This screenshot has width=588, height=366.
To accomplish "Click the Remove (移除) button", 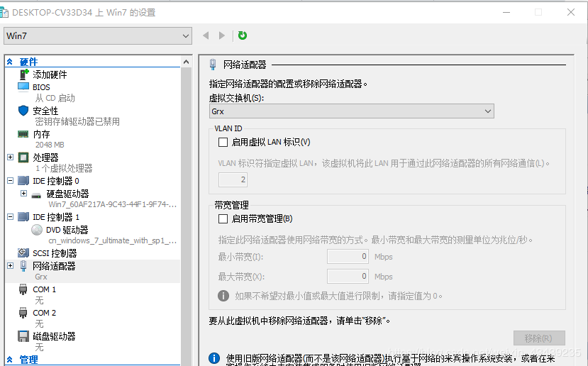I will (539, 338).
